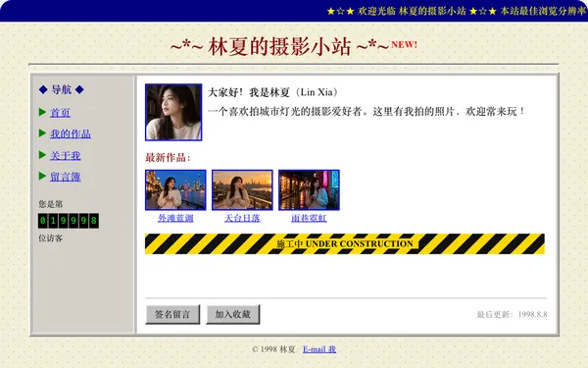Follow the 天台日落 caption link

(x=242, y=218)
